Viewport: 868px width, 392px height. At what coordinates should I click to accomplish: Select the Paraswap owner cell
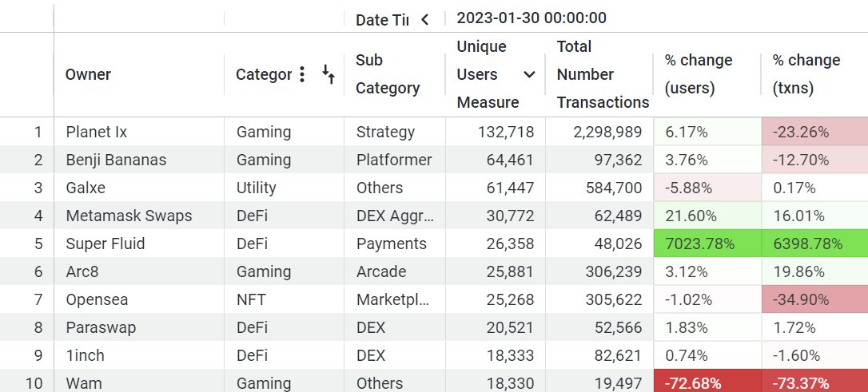pos(139,327)
